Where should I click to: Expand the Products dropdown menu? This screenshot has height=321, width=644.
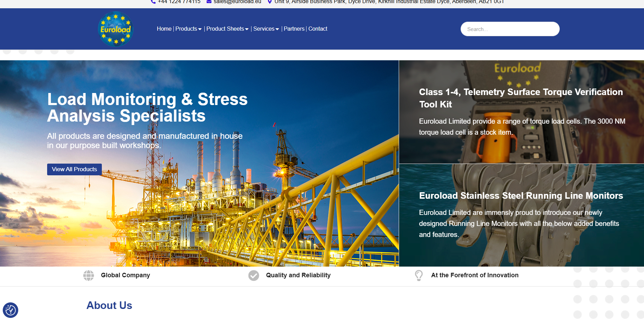point(188,29)
